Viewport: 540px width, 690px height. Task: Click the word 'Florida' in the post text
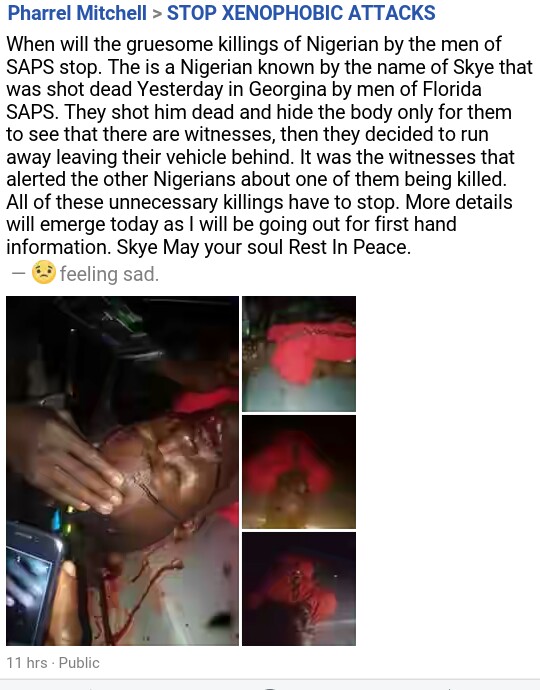click(452, 89)
